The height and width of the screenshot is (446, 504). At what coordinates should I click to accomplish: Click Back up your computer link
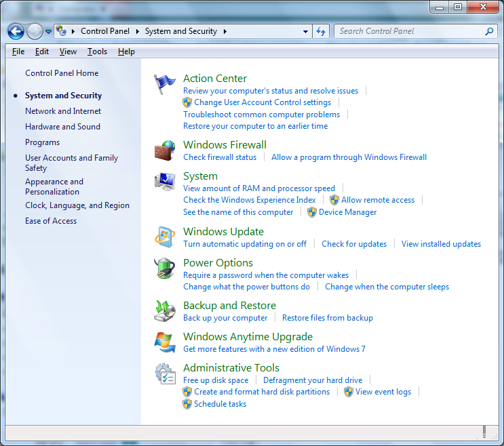pyautogui.click(x=225, y=318)
